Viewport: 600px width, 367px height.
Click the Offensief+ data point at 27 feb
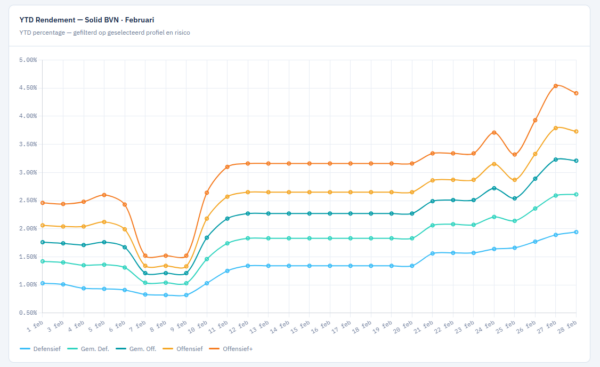click(x=556, y=86)
